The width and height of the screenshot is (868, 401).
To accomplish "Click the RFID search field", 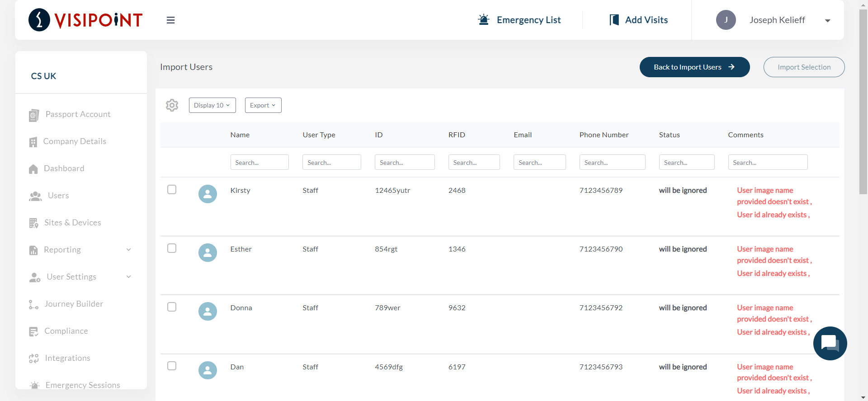I will (474, 162).
